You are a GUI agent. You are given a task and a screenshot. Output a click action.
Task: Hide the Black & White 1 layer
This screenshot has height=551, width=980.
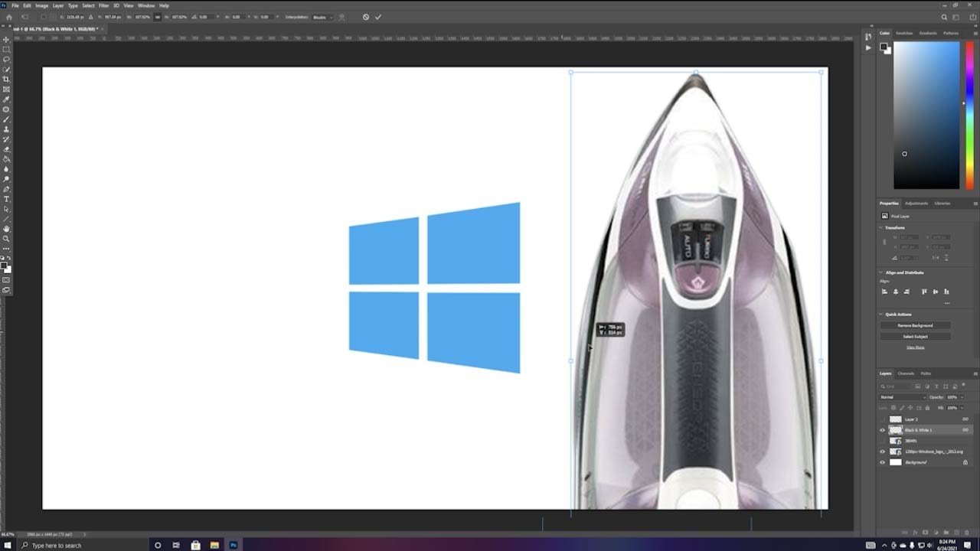(882, 430)
